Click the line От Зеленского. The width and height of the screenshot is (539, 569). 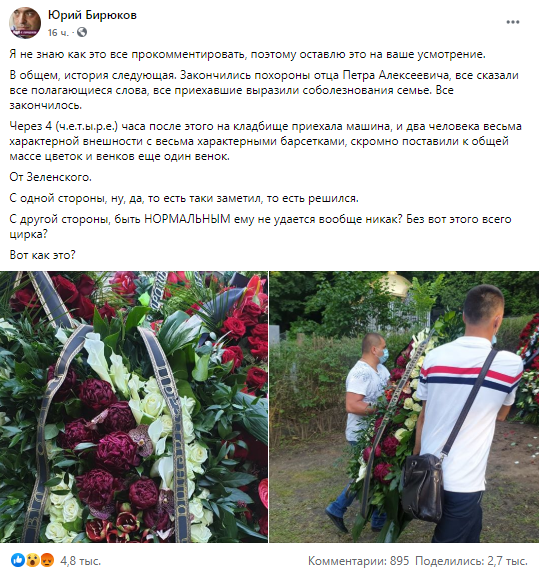pos(50,177)
